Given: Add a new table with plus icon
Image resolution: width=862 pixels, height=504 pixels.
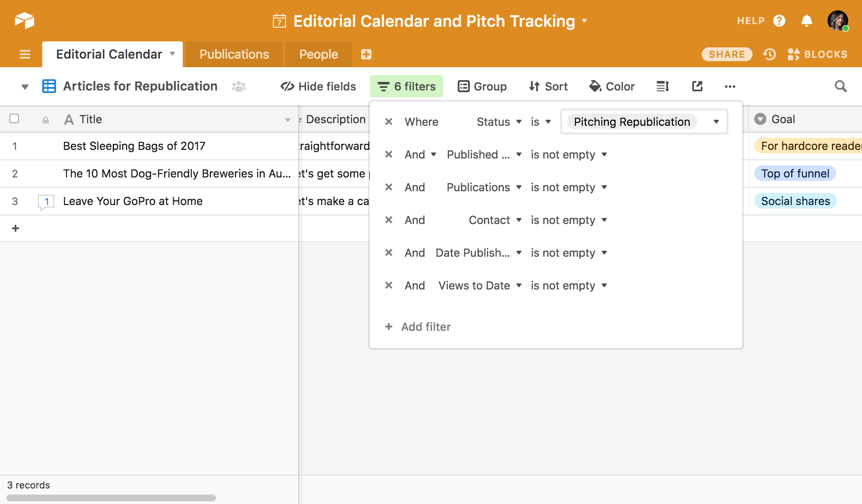Looking at the screenshot, I should pyautogui.click(x=366, y=54).
